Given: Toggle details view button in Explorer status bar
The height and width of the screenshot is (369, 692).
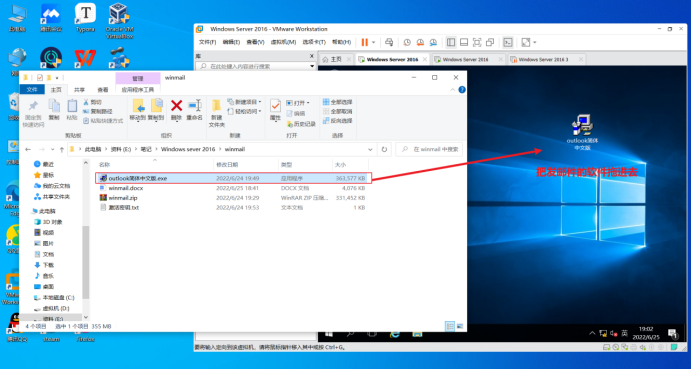Looking at the screenshot, I should tap(450, 326).
